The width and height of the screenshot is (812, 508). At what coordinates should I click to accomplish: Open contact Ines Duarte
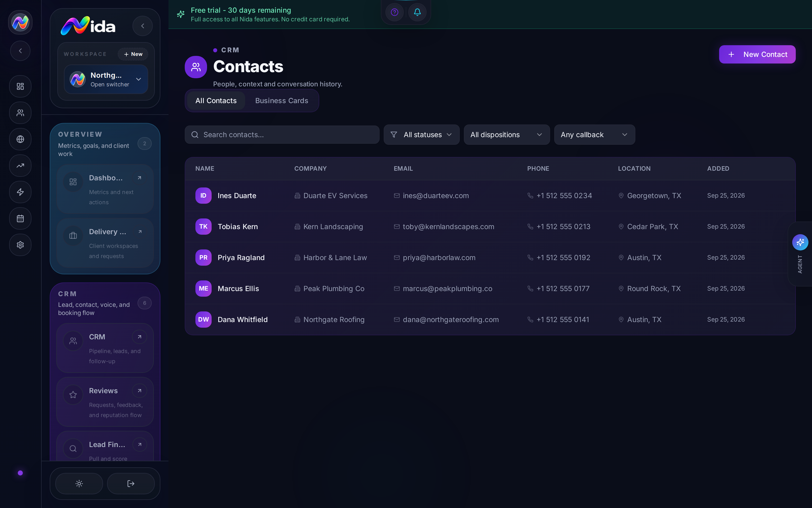click(x=237, y=196)
